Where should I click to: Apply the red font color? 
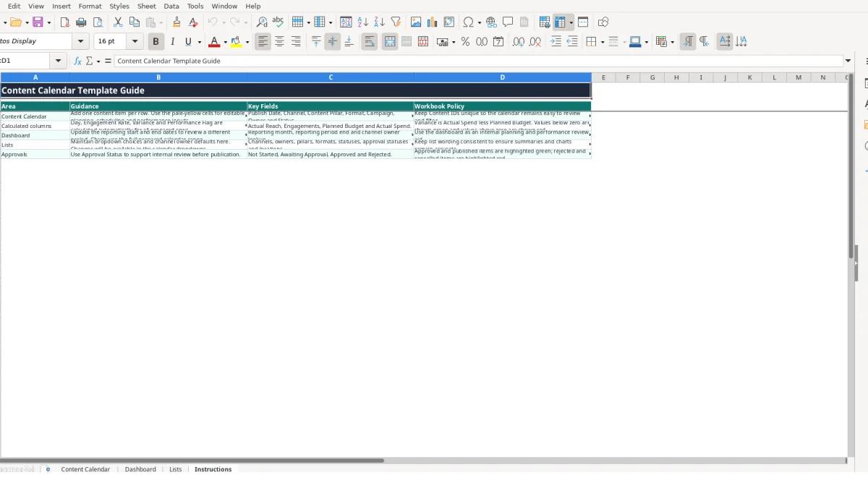point(214,42)
